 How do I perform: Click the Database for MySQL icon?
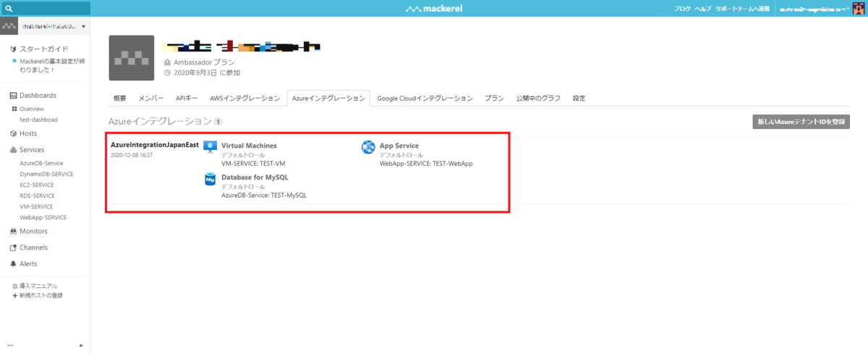(x=210, y=180)
